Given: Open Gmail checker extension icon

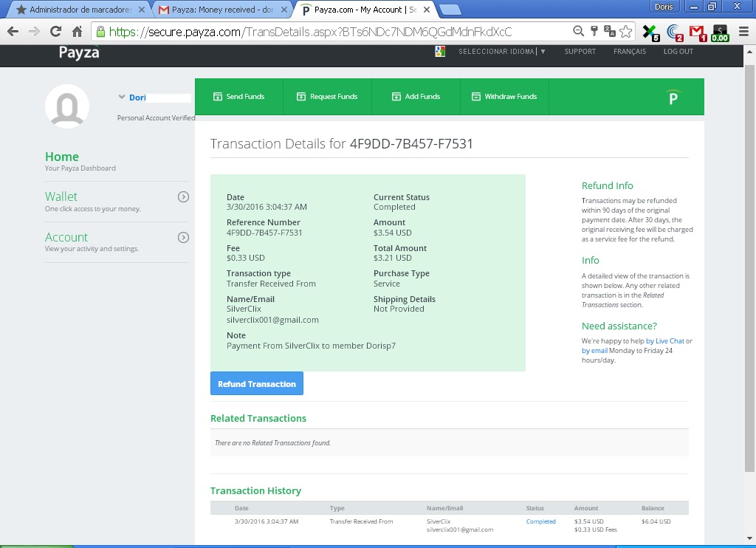Looking at the screenshot, I should tap(698, 32).
